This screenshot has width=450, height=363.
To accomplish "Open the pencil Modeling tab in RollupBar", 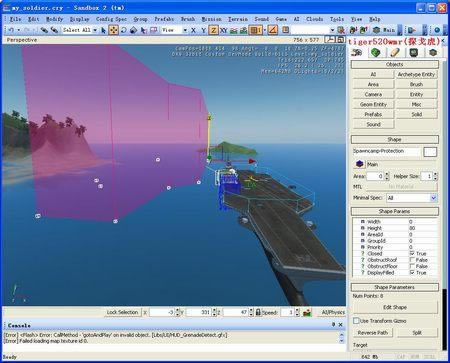I will (x=395, y=52).
